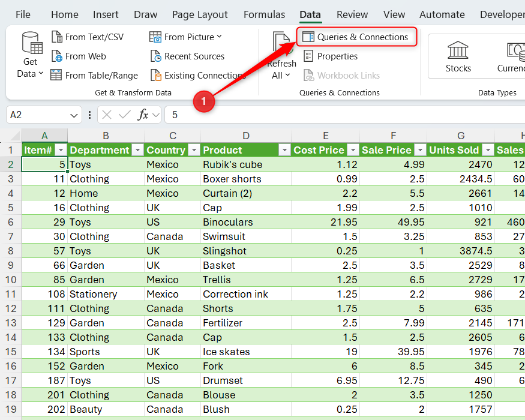Switch to the Home tab
Screen dimensions: 525x420
pos(65,14)
